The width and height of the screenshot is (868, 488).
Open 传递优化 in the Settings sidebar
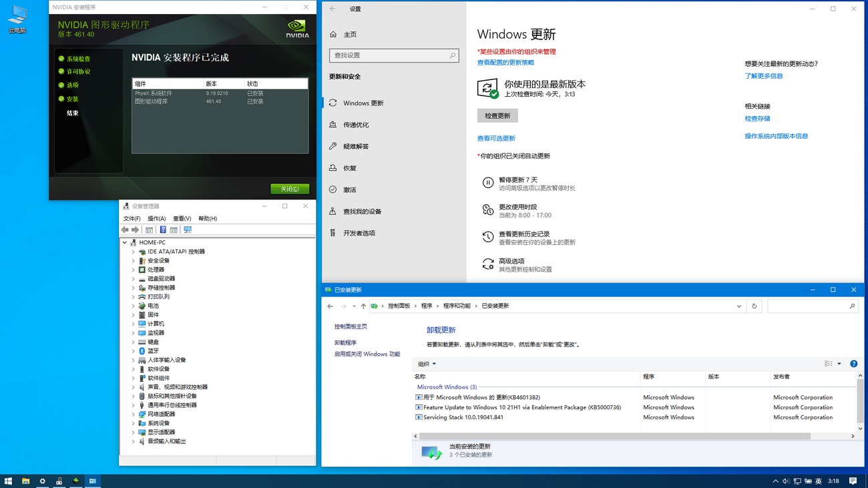tap(394, 125)
